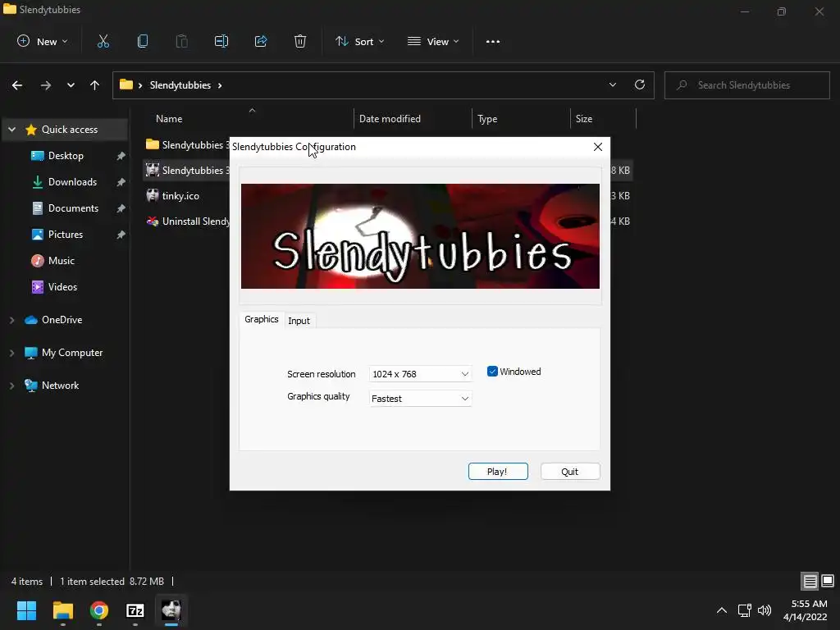This screenshot has height=630, width=840.
Task: Open the Sort dropdown menu
Action: [x=359, y=41]
